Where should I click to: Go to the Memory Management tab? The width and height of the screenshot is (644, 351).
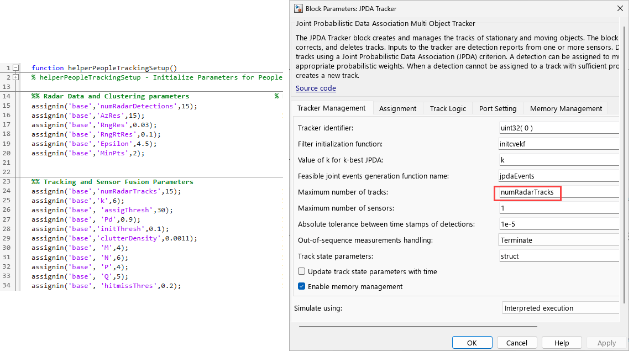pyautogui.click(x=566, y=108)
